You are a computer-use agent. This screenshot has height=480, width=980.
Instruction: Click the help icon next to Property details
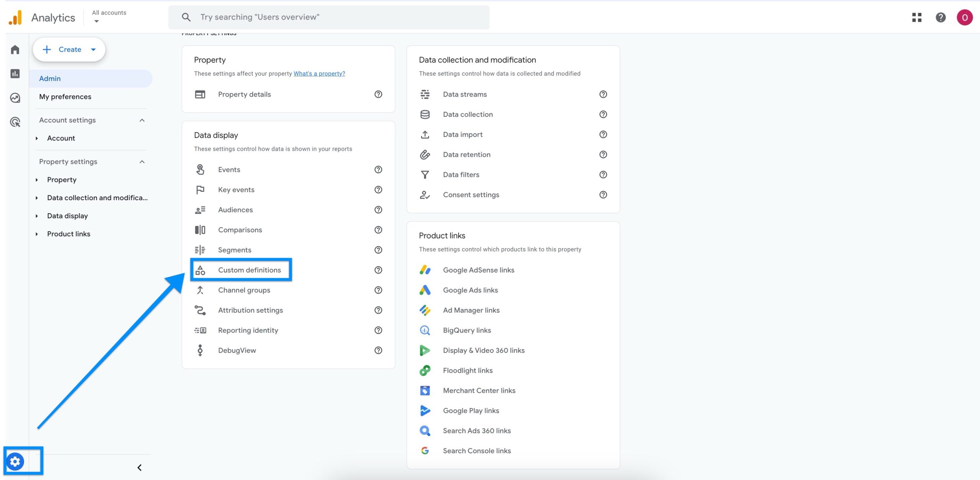click(378, 94)
